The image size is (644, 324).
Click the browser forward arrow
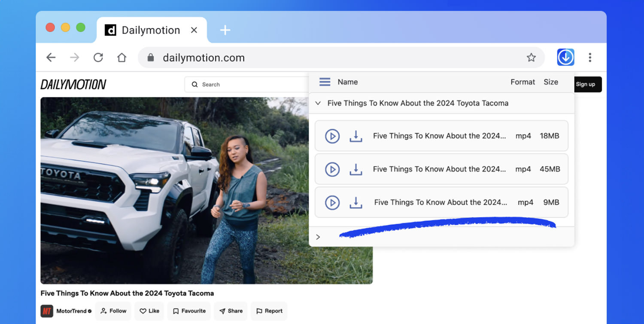click(75, 58)
